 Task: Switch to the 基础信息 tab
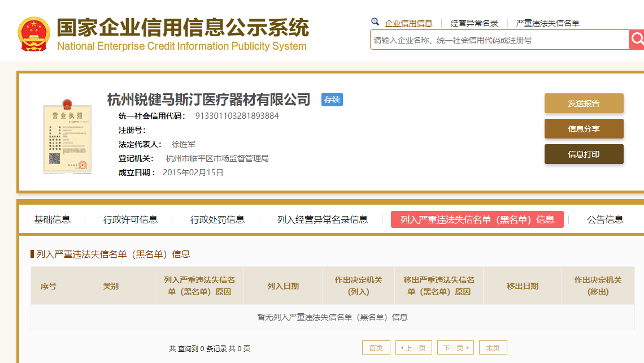point(52,220)
